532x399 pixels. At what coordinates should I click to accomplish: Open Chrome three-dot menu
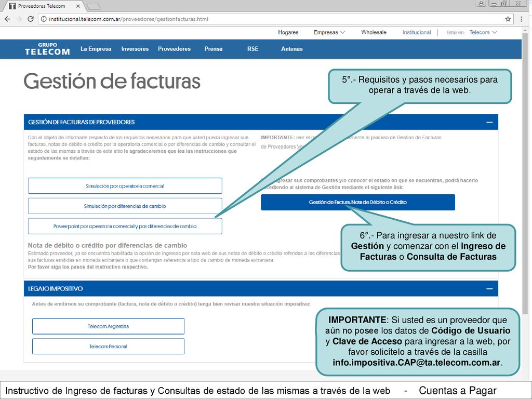[x=522, y=19]
